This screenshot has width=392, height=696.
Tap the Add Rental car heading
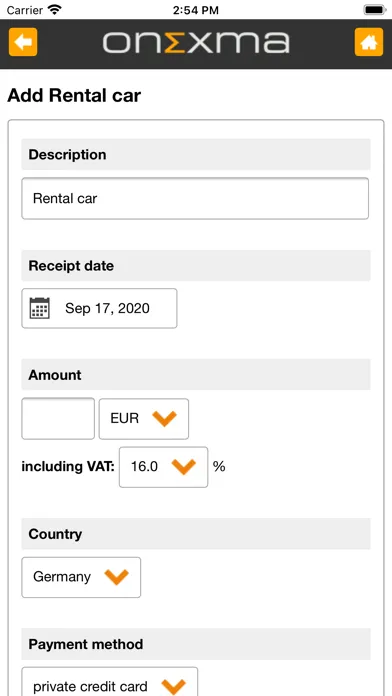(x=74, y=95)
